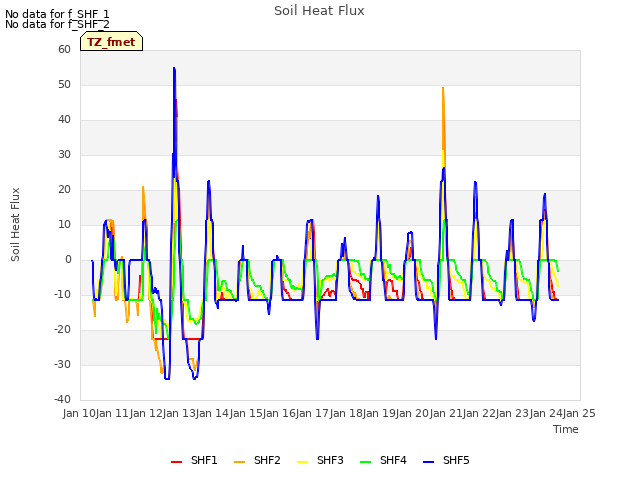Select the SHF1 legend entry

194,460
